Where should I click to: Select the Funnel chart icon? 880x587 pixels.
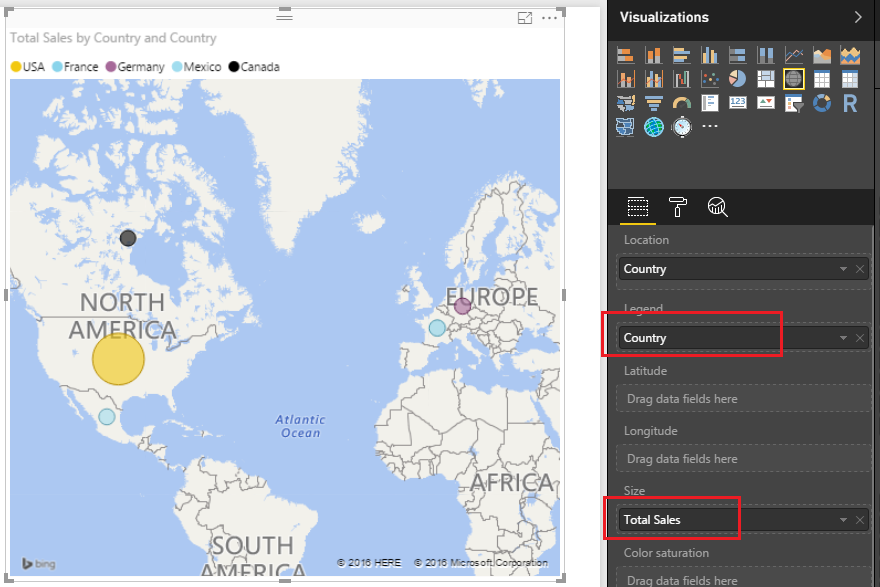(x=653, y=103)
